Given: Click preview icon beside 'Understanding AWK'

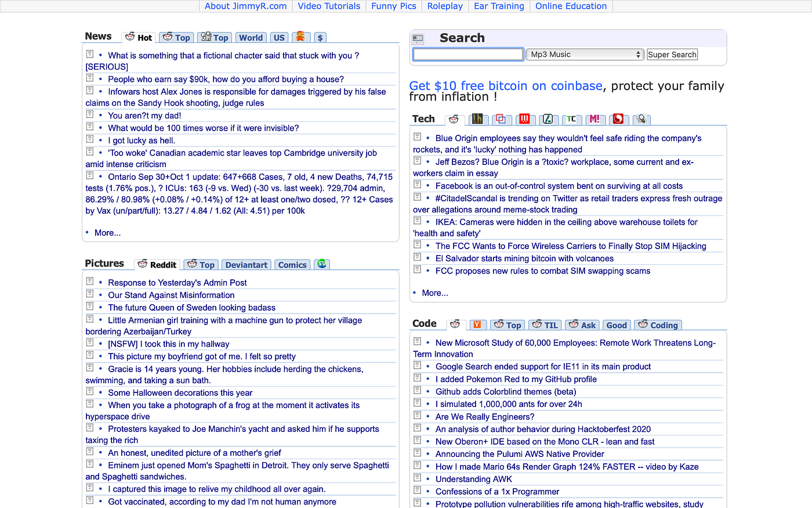Looking at the screenshot, I should point(417,477).
